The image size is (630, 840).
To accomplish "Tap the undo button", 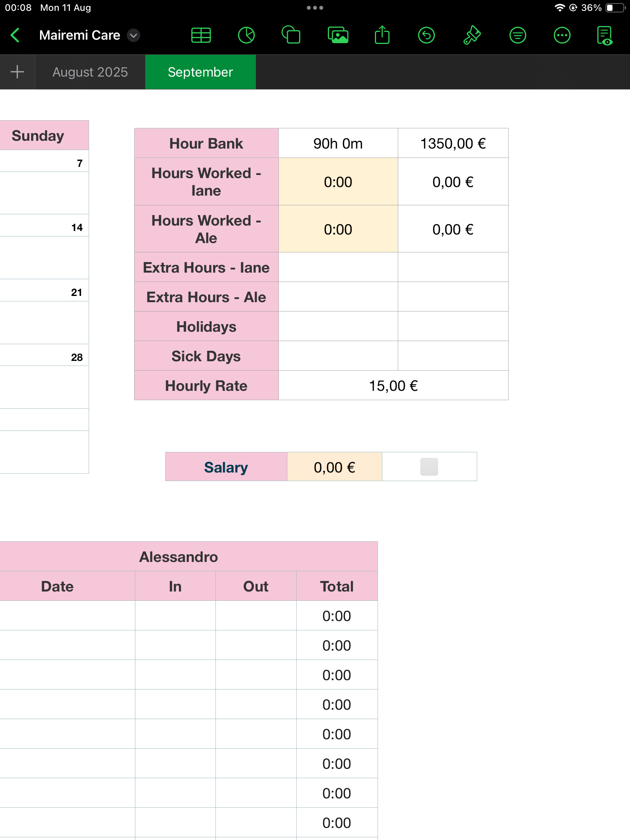I will [426, 35].
